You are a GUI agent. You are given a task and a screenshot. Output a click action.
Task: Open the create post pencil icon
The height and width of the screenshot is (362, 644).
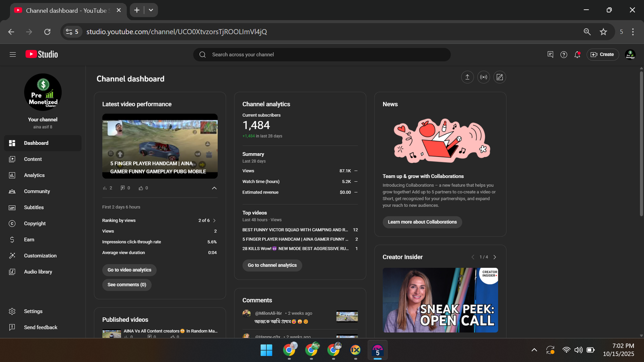[500, 77]
